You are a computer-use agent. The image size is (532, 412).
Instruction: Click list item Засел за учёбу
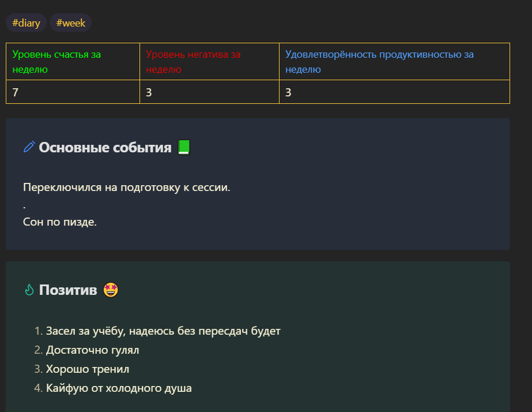pyautogui.click(x=163, y=331)
